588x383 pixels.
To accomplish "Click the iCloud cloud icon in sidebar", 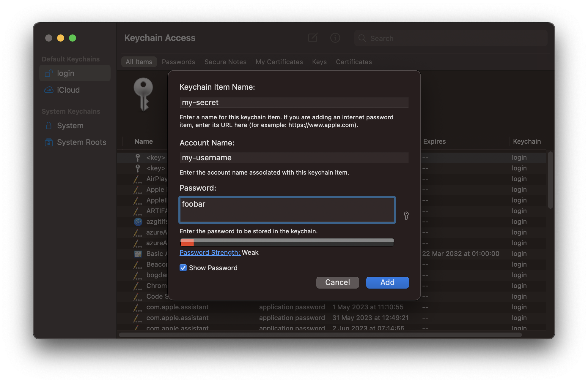I will [x=48, y=90].
